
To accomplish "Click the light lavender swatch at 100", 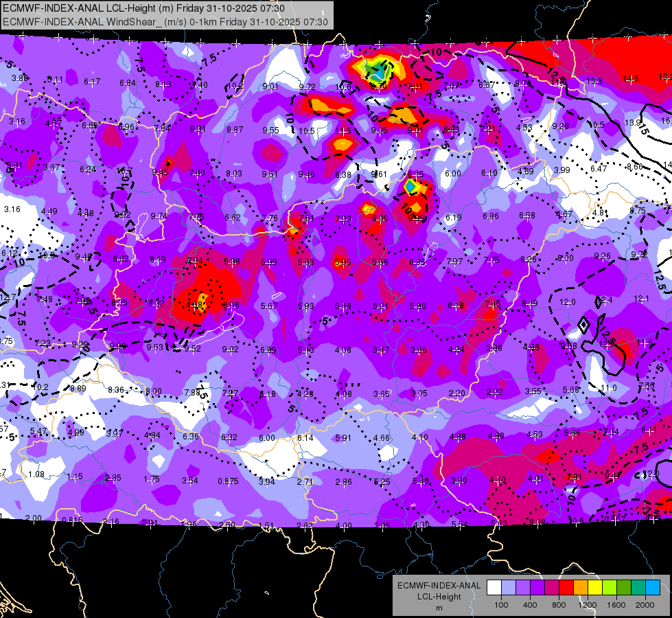I will tap(509, 588).
